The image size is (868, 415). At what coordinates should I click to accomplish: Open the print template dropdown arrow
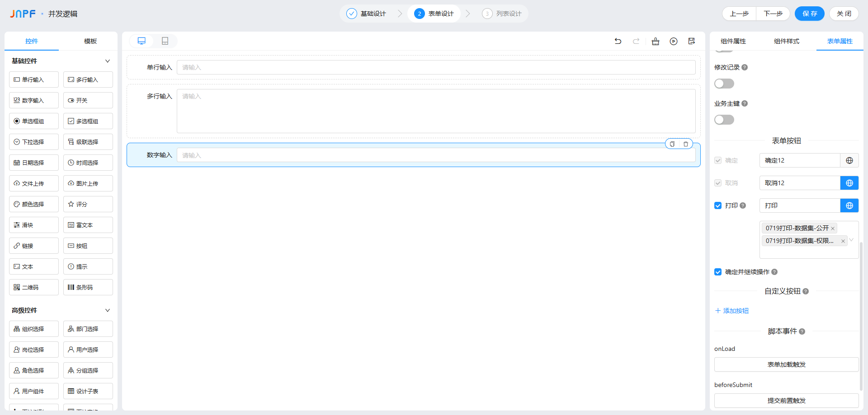(x=851, y=240)
